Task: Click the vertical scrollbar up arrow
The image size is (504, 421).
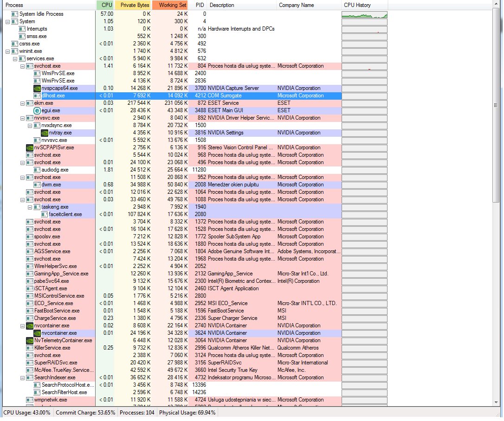Action: click(497, 4)
